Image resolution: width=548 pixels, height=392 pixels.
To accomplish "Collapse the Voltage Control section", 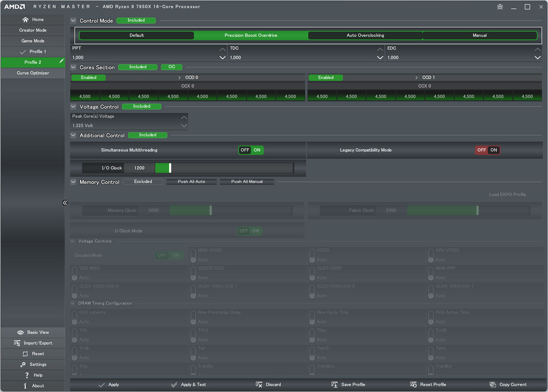I will pyautogui.click(x=73, y=107).
